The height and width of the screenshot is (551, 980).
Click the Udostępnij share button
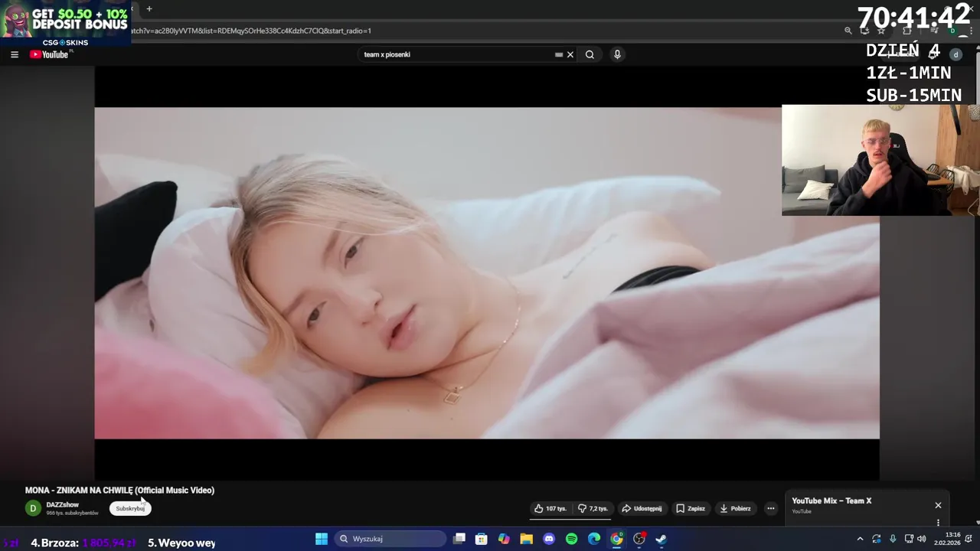(642, 508)
